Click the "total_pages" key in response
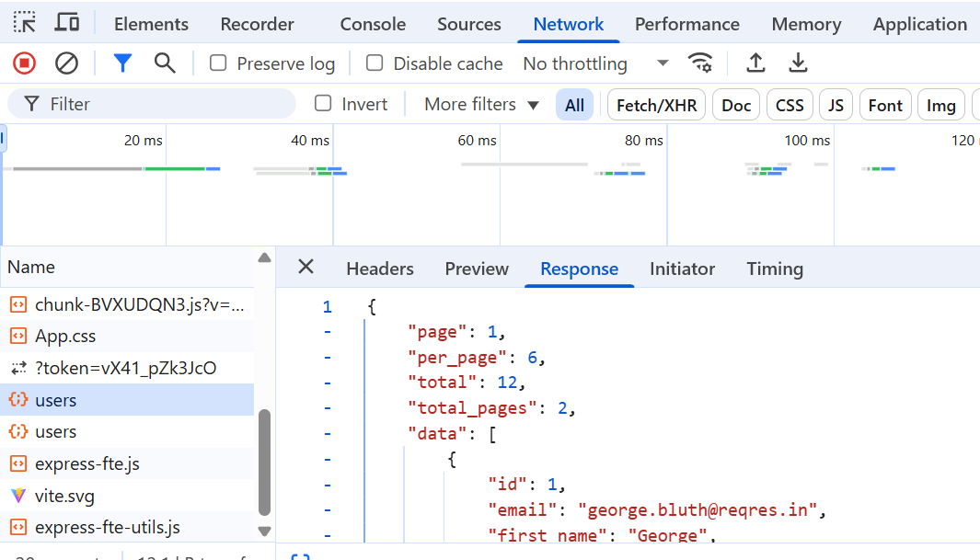 472,408
